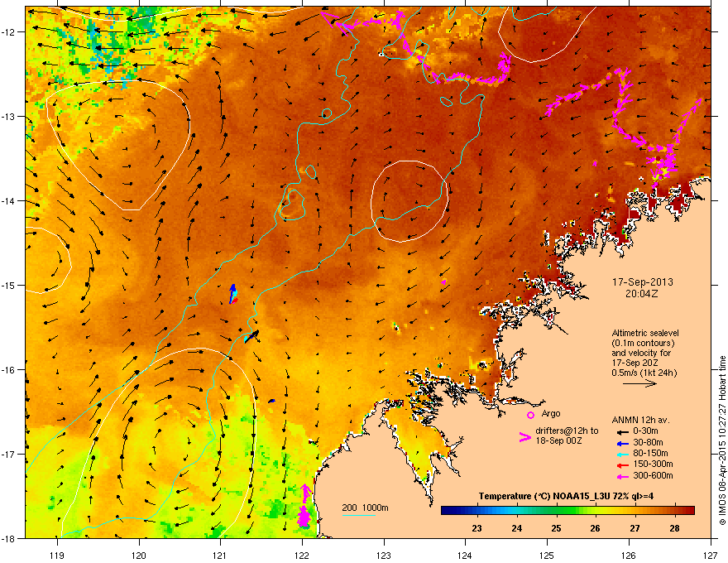The width and height of the screenshot is (728, 563).
Task: Click the 'ANMN 12h av.' legend heading
Action: [640, 420]
